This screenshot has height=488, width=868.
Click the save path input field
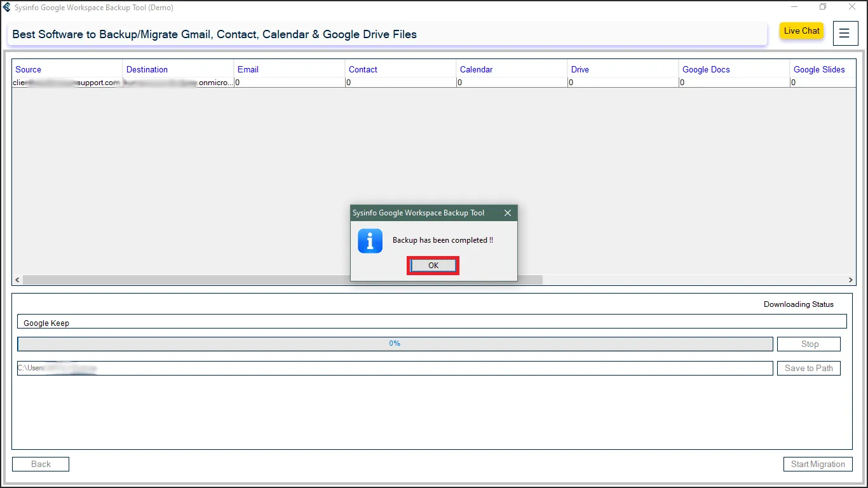click(x=395, y=368)
